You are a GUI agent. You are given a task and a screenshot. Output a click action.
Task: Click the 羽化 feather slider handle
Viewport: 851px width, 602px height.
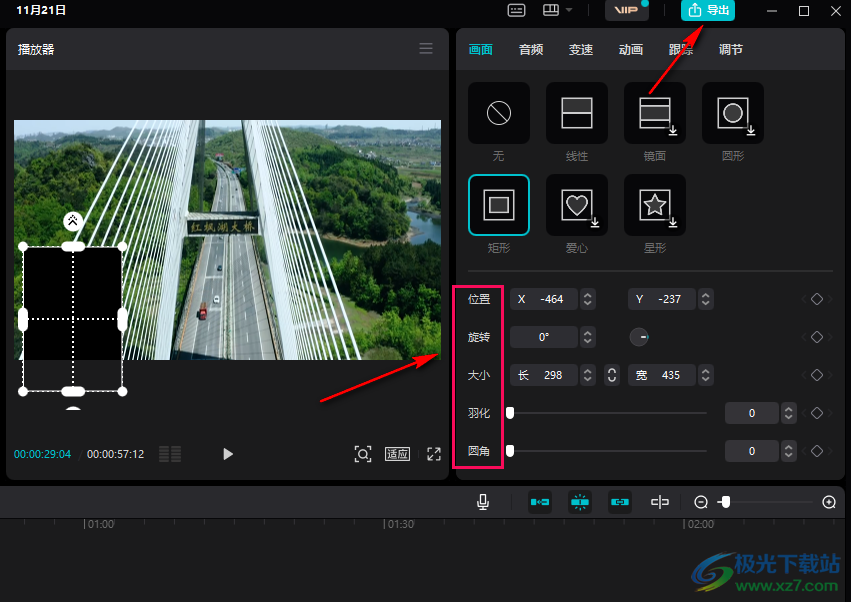(510, 413)
